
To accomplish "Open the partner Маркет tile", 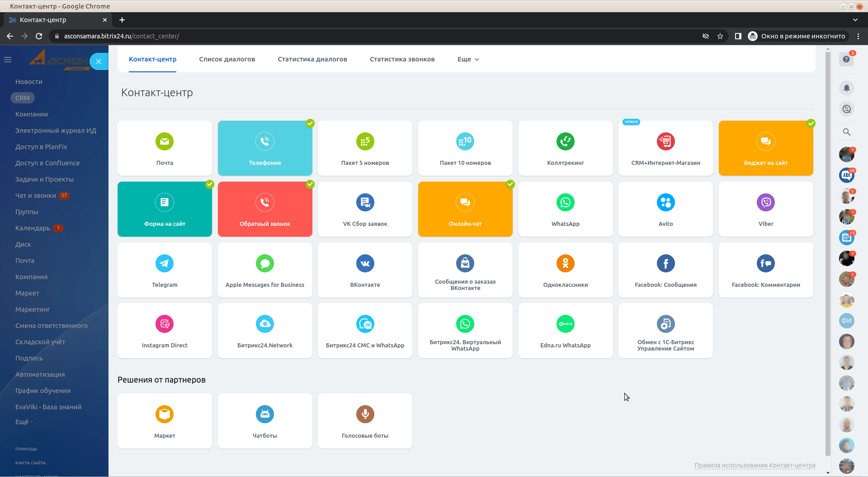I will (x=165, y=421).
